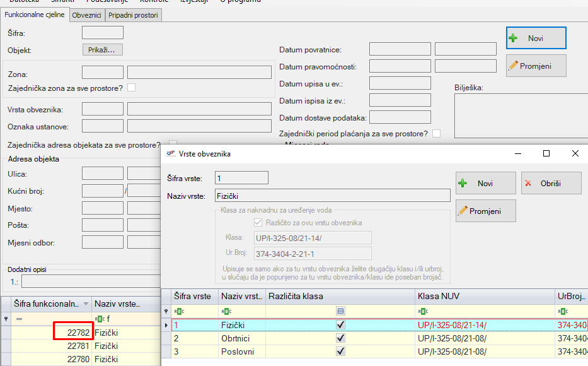
Task: Click Različita klasa filter tri-state box
Action: pyautogui.click(x=341, y=311)
